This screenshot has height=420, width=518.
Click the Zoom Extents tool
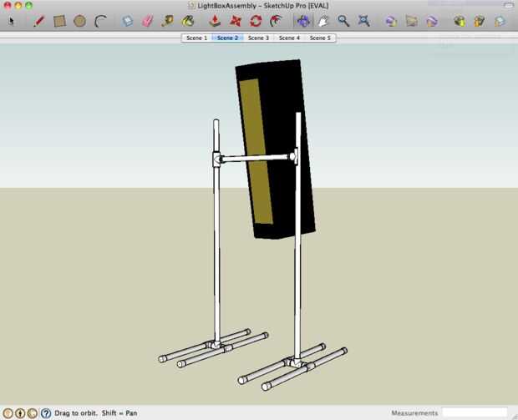point(363,21)
